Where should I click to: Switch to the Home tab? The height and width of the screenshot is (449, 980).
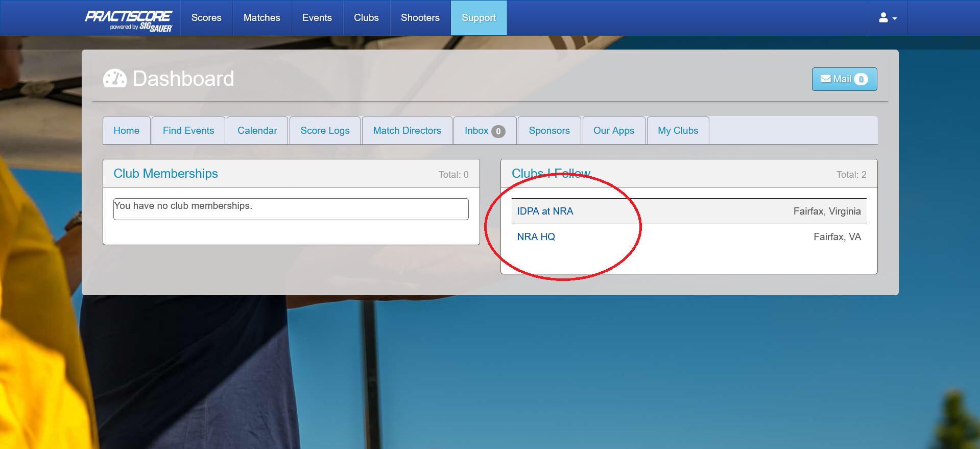point(127,131)
